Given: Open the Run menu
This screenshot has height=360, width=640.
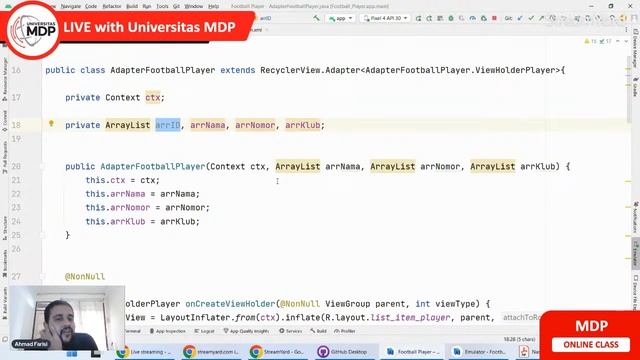Looking at the screenshot, I should [147, 7].
